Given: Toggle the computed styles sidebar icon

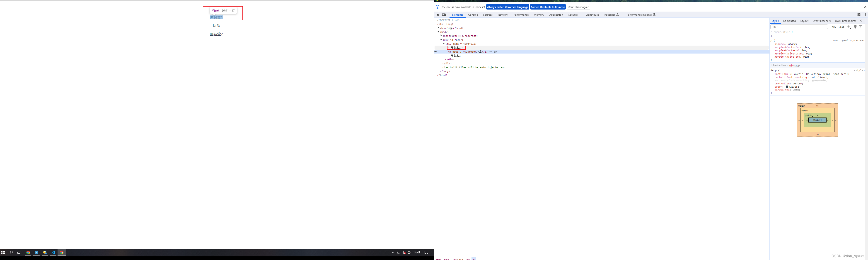Looking at the screenshot, I should point(861,27).
